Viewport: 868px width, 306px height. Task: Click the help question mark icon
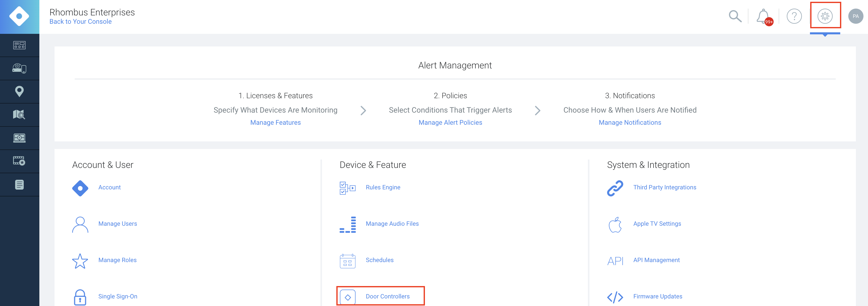point(794,16)
